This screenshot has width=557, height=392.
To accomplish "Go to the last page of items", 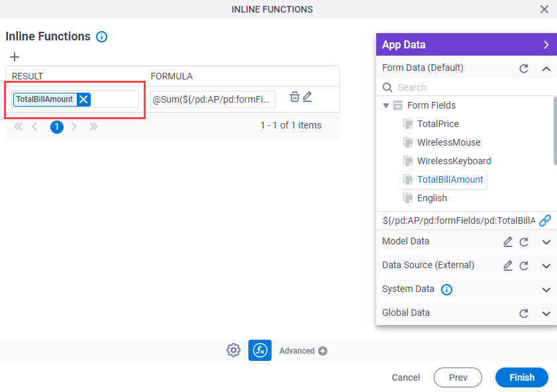I will click(x=93, y=126).
